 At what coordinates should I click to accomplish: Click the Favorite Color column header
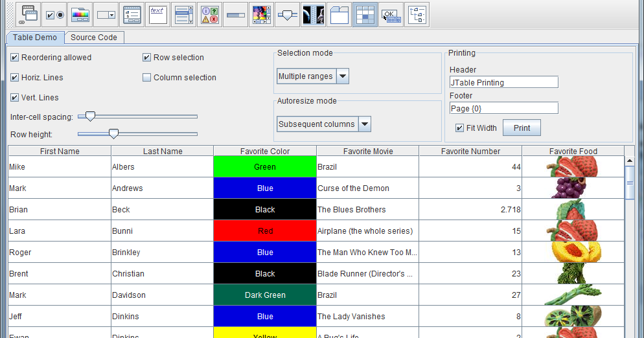coord(265,151)
